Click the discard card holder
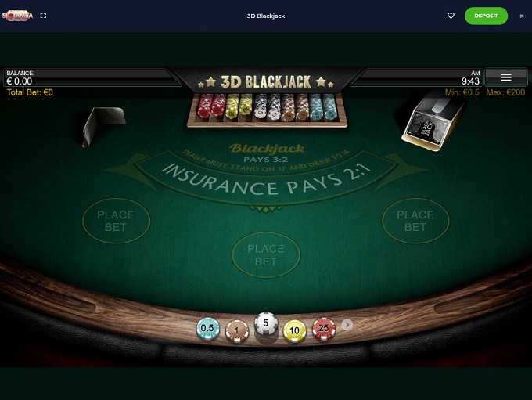The height and width of the screenshot is (400, 532). click(103, 126)
